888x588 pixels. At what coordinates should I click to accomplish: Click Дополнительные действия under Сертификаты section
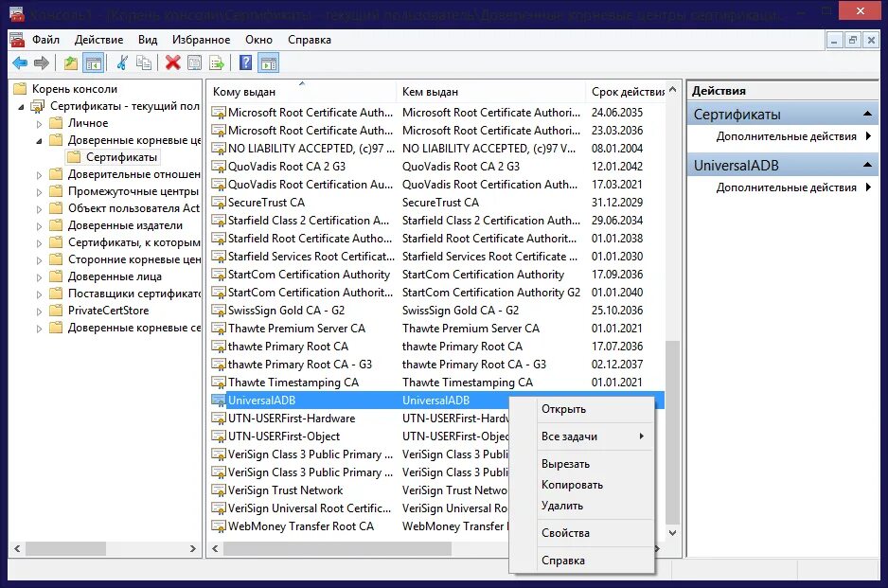pyautogui.click(x=786, y=136)
